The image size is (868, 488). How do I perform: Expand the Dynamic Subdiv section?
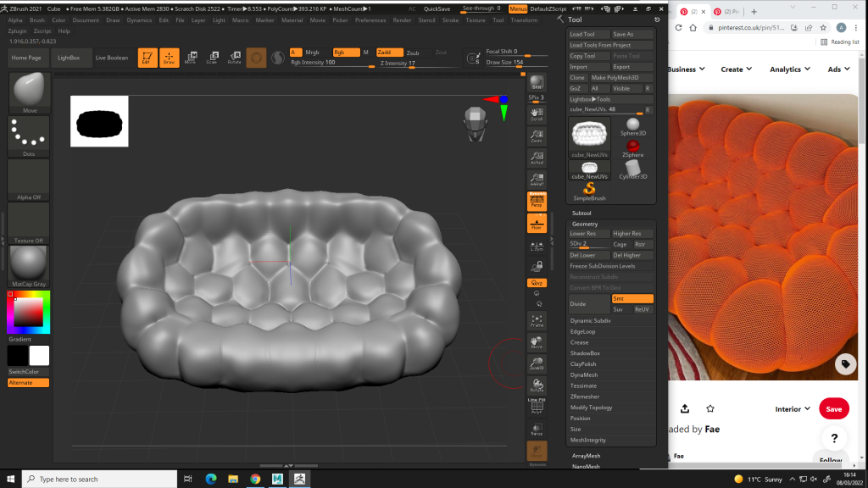[x=590, y=321]
